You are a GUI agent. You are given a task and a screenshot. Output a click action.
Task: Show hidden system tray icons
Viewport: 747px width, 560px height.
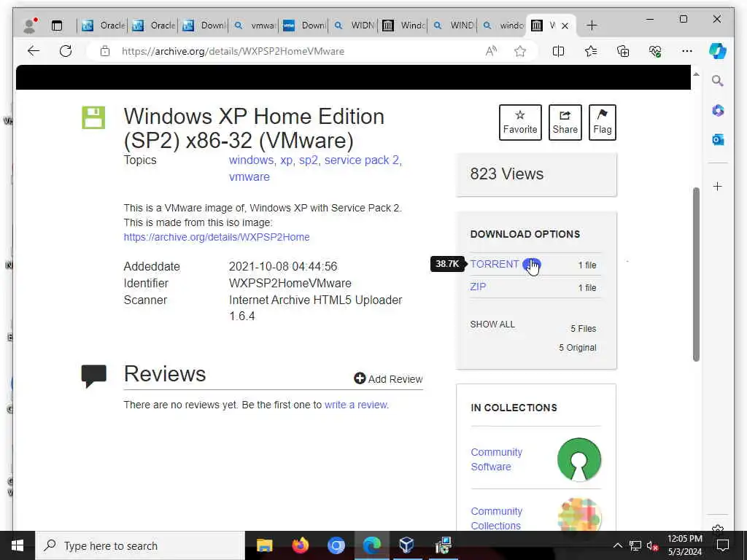click(x=617, y=545)
